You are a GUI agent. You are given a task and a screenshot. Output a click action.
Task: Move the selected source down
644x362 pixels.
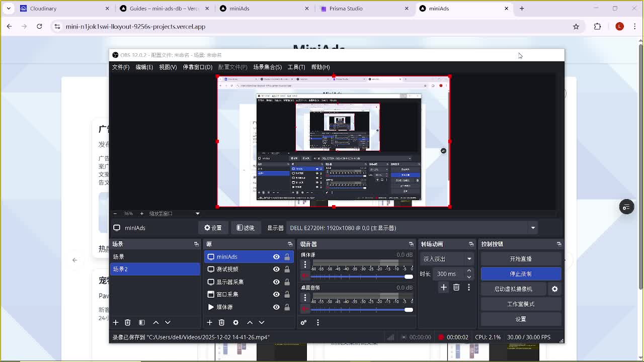[262, 322]
